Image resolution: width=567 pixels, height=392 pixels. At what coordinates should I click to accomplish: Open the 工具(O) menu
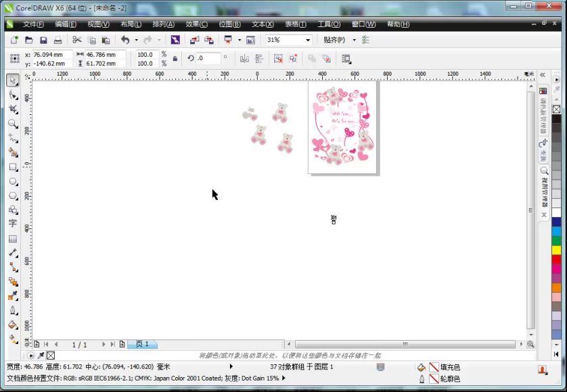(x=329, y=24)
